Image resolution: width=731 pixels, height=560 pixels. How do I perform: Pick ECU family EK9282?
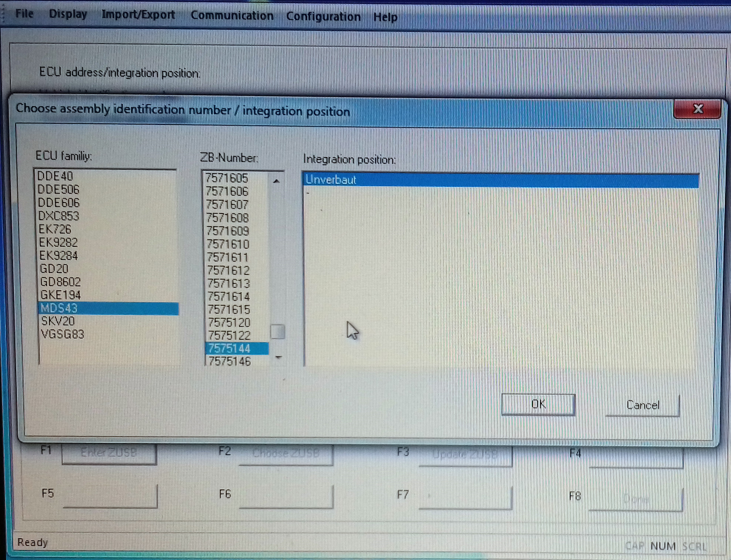pyautogui.click(x=58, y=242)
